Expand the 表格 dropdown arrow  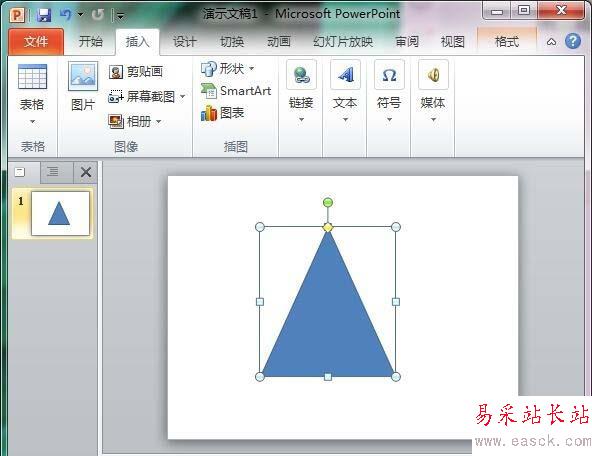click(x=32, y=122)
